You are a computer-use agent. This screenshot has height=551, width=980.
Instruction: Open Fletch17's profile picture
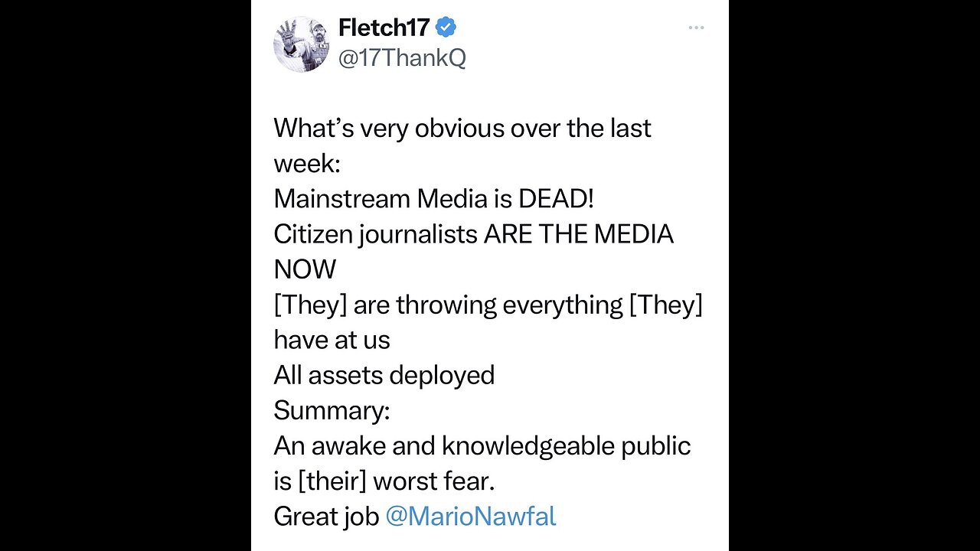(301, 44)
